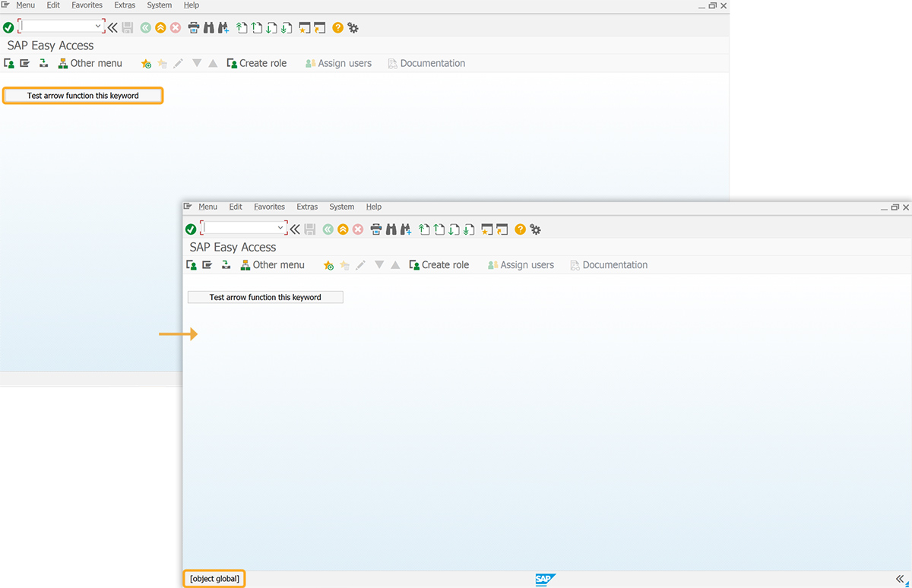This screenshot has width=912, height=588.
Task: Open system menu icon in front window title bar
Action: click(188, 207)
